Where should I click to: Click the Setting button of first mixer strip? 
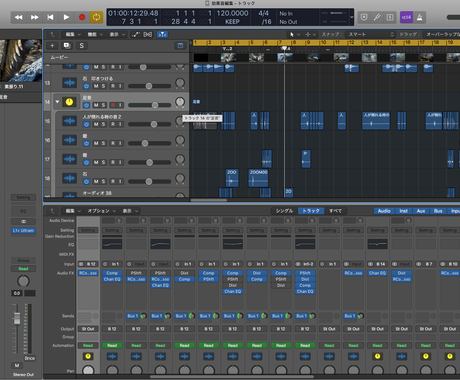pos(88,230)
